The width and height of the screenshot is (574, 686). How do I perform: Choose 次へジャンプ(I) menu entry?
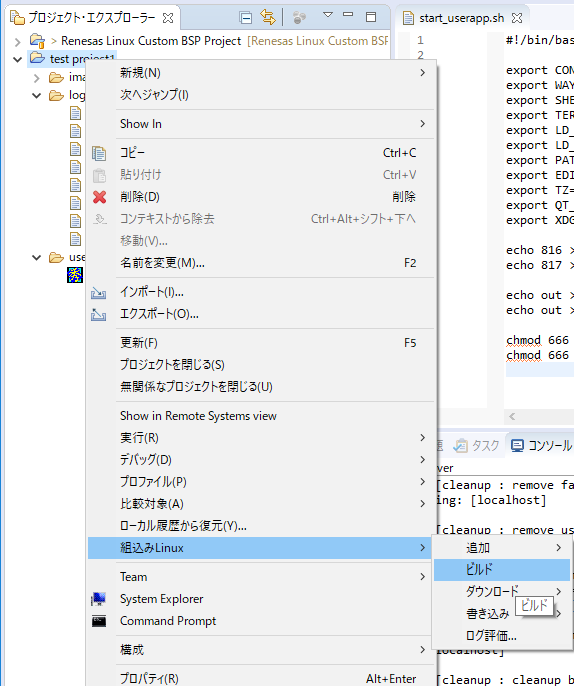coord(262,94)
